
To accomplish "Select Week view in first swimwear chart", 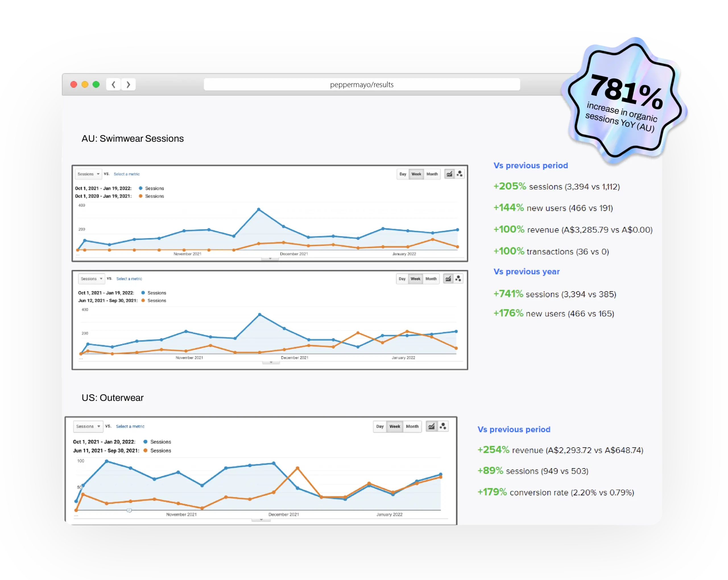I will click(x=416, y=174).
